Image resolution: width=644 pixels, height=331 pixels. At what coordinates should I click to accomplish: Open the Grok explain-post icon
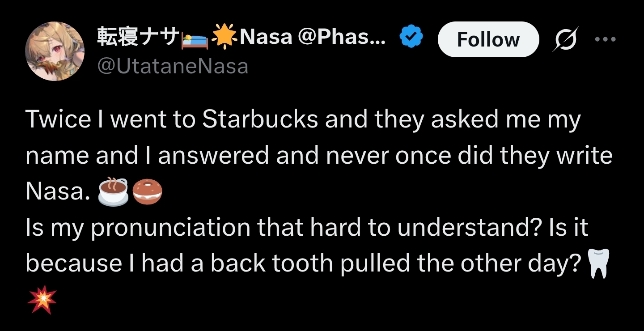pos(565,39)
